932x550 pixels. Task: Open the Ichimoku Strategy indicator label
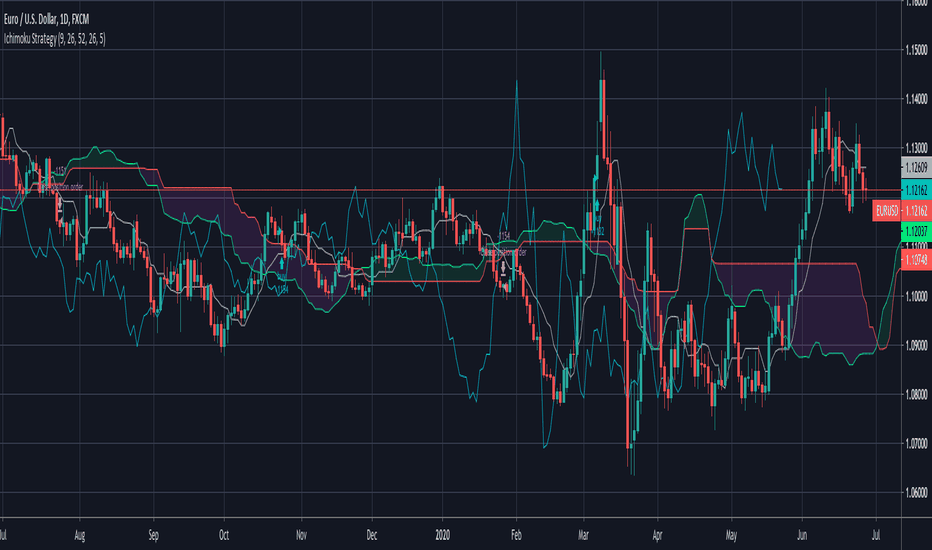[x=55, y=39]
